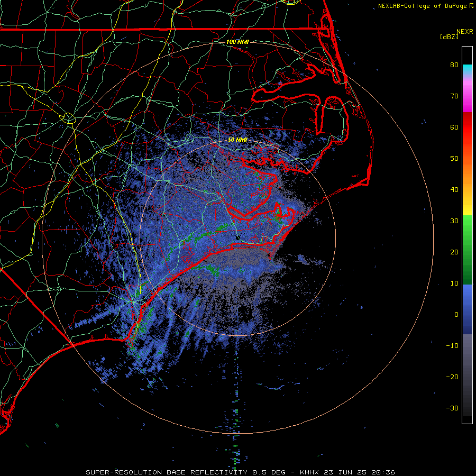
Task: Select the -30 value on dBZ scale
Action: coord(452,408)
